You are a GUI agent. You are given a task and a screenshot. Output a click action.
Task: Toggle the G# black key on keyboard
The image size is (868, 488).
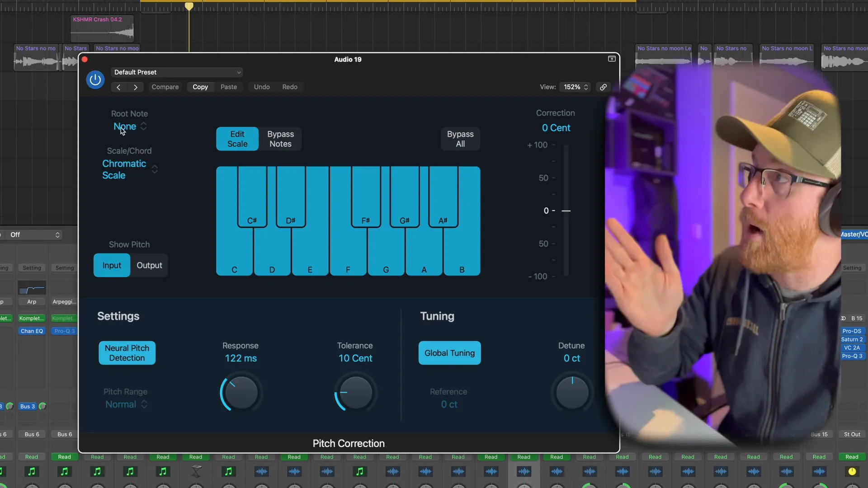[x=405, y=197]
